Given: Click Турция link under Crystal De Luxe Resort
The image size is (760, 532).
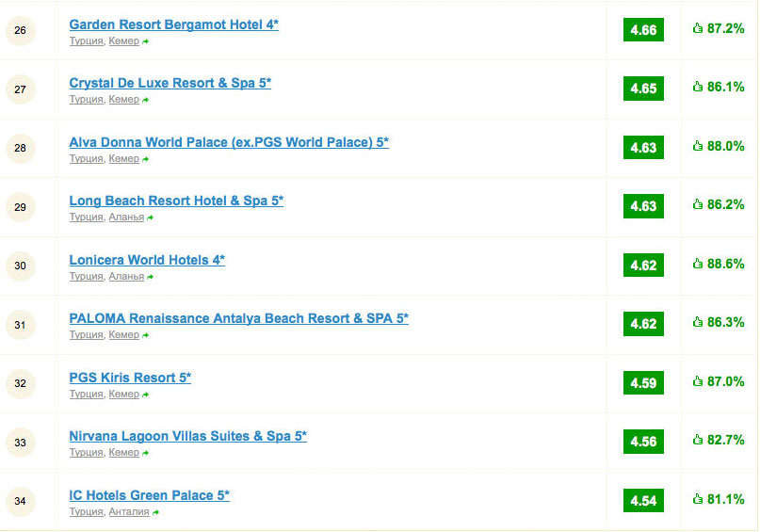Looking at the screenshot, I should (87, 99).
